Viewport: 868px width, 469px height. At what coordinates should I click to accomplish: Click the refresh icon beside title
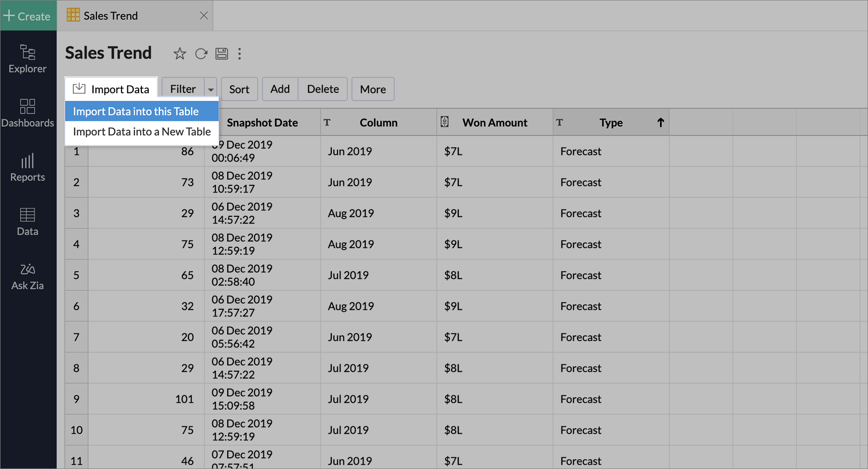point(201,54)
